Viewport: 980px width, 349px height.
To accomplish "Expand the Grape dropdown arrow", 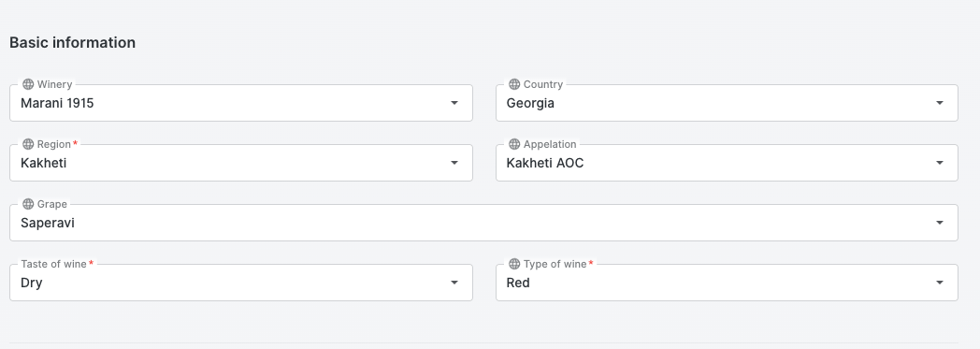I will click(940, 223).
